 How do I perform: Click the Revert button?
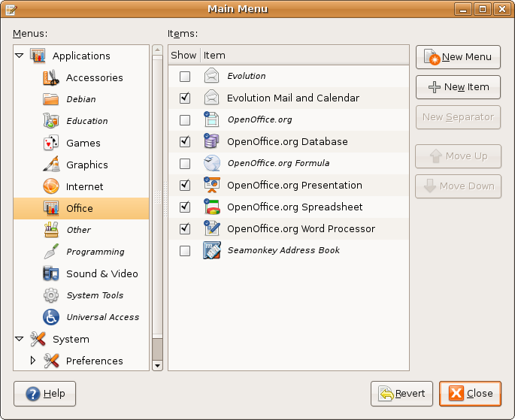pos(401,393)
